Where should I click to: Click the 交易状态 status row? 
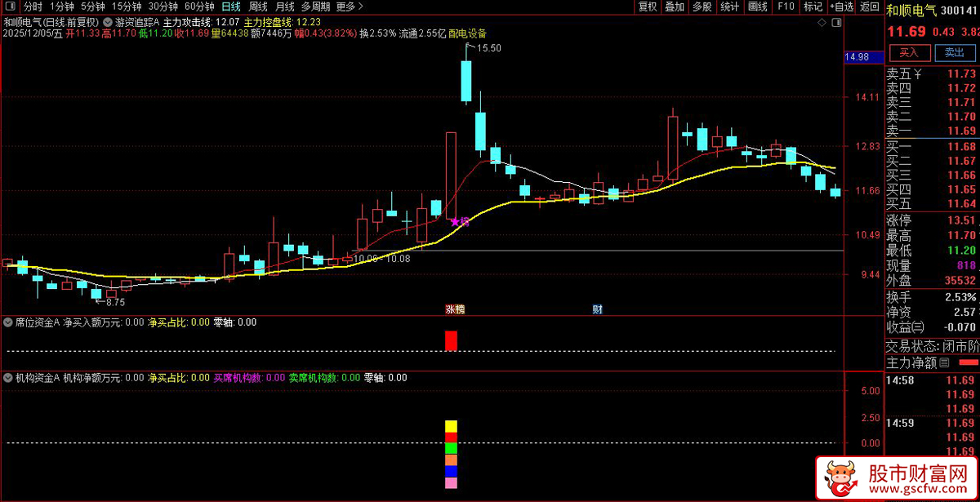tap(932, 345)
